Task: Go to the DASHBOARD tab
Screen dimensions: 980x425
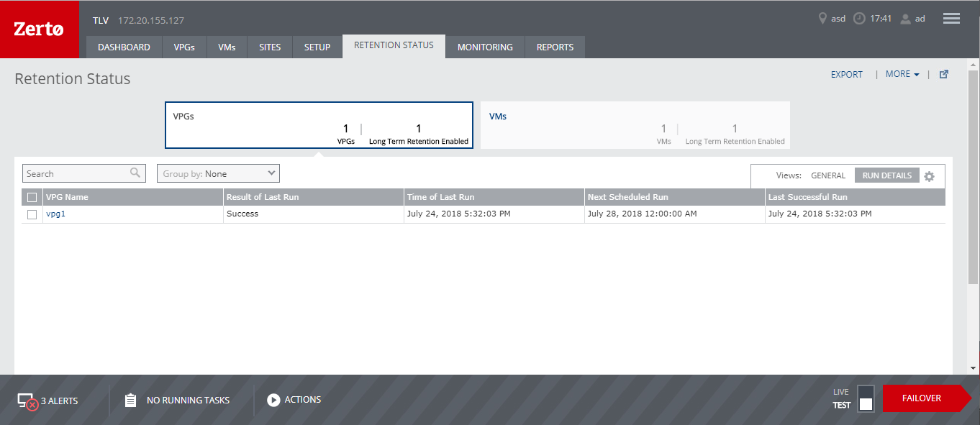Action: 124,47
